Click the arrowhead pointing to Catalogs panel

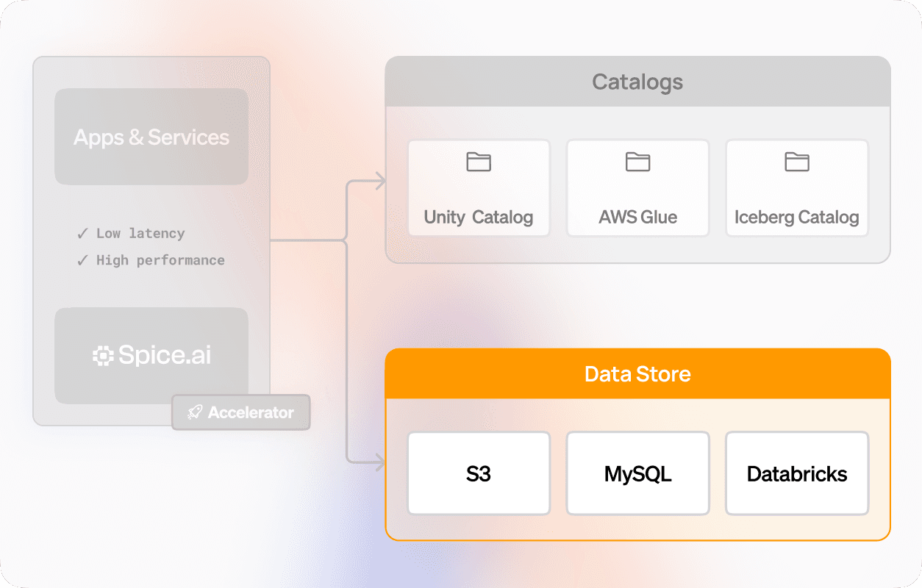pos(380,181)
